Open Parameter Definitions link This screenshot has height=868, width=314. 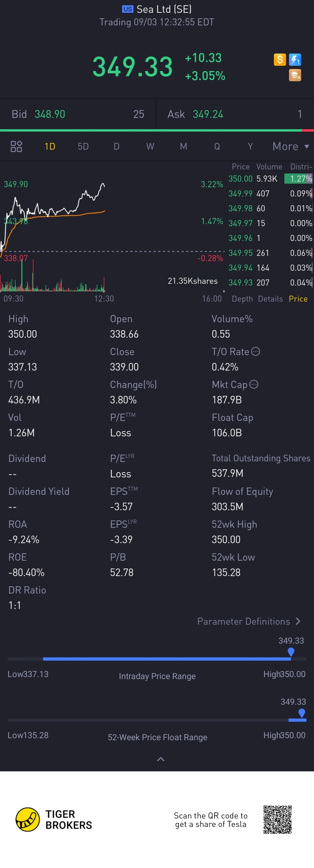tap(249, 621)
